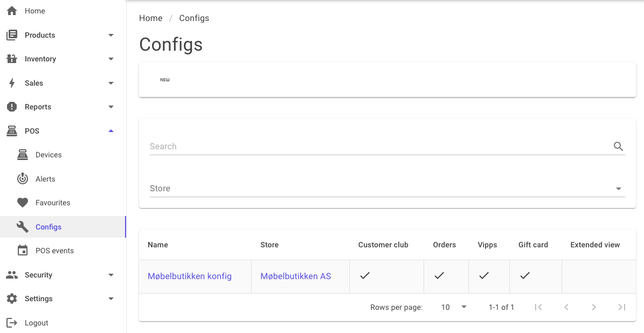Click the search magnifier icon
This screenshot has width=644, height=333.
click(618, 146)
